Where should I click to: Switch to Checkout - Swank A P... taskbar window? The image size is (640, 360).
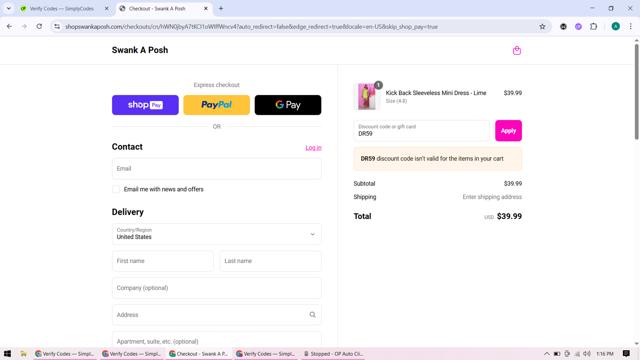pyautogui.click(x=198, y=354)
